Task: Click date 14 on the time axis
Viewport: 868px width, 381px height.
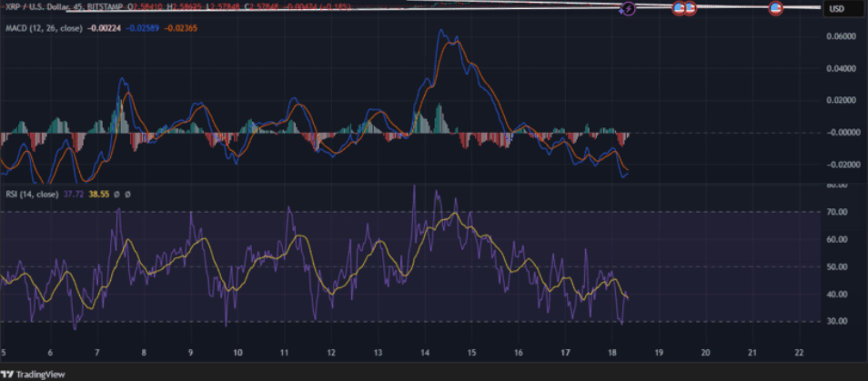Action: point(424,353)
